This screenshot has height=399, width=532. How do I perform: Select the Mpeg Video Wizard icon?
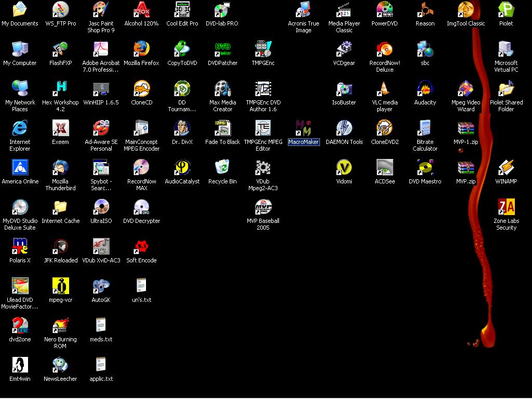coord(466,88)
